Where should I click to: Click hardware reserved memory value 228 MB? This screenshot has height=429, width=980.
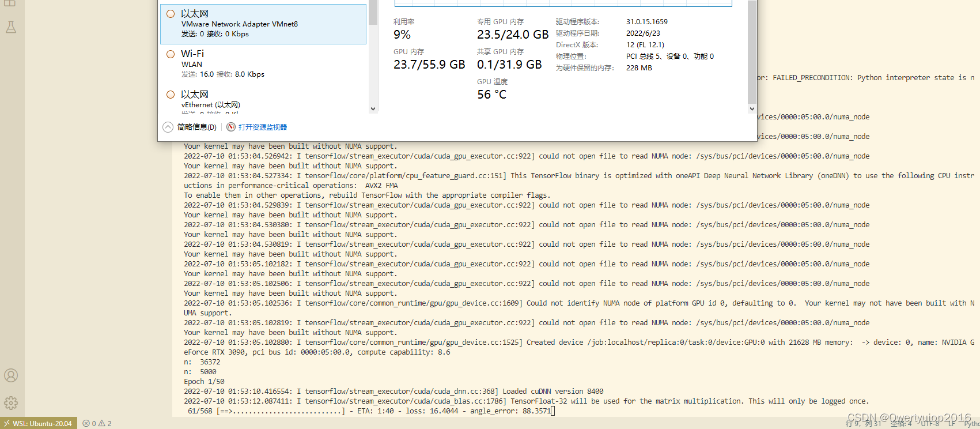pos(639,68)
